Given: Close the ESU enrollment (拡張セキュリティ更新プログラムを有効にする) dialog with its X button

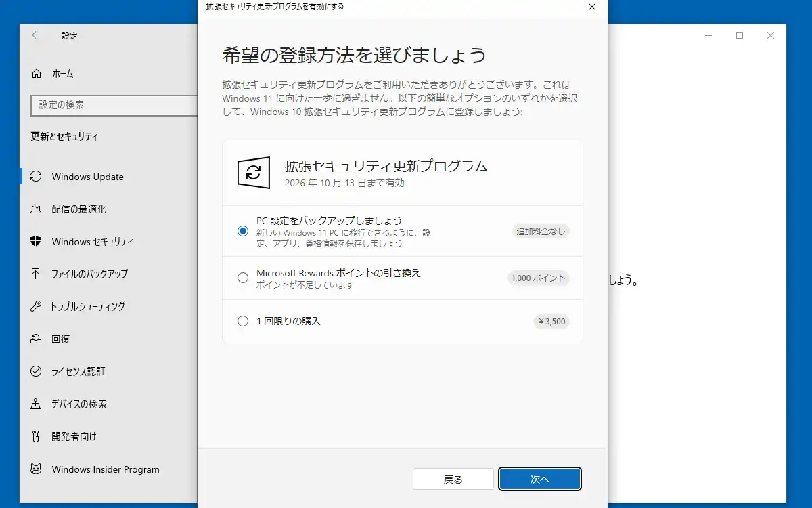Looking at the screenshot, I should pos(592,7).
